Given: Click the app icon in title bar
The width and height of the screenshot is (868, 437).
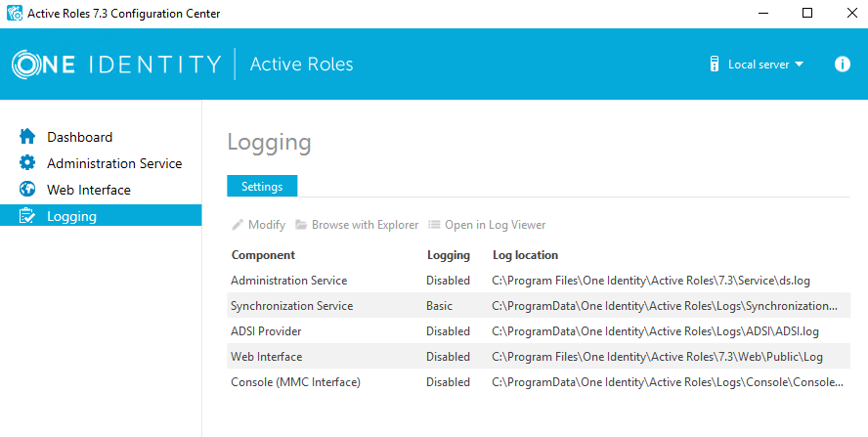Looking at the screenshot, I should tap(15, 13).
